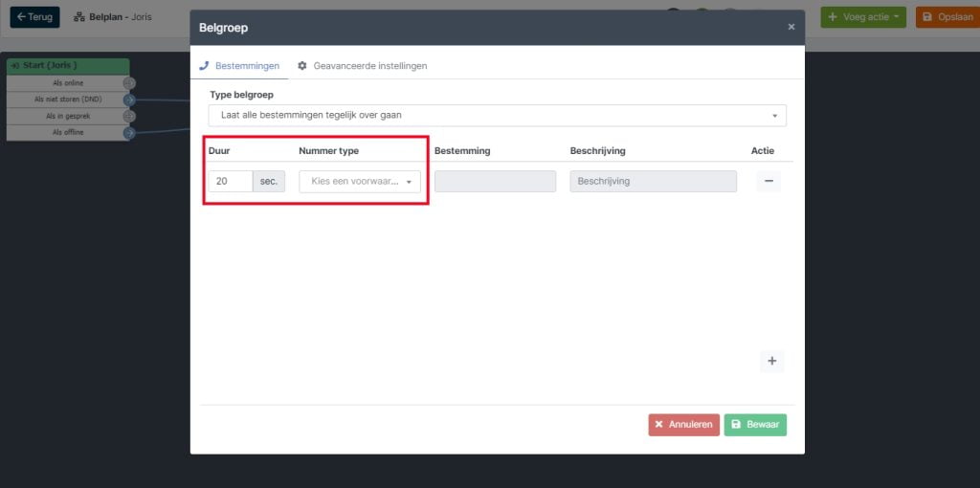Switch to the Bestemmingen tab

point(239,66)
